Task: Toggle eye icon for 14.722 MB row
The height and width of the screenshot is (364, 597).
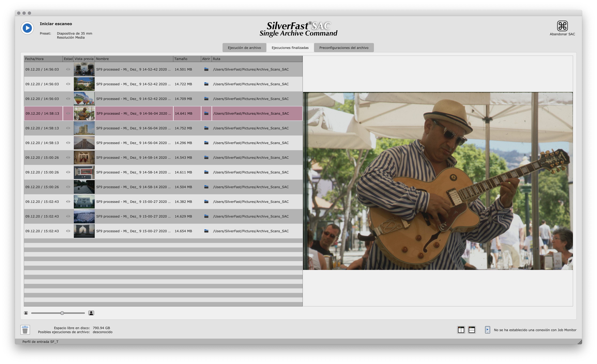Action: pos(68,84)
